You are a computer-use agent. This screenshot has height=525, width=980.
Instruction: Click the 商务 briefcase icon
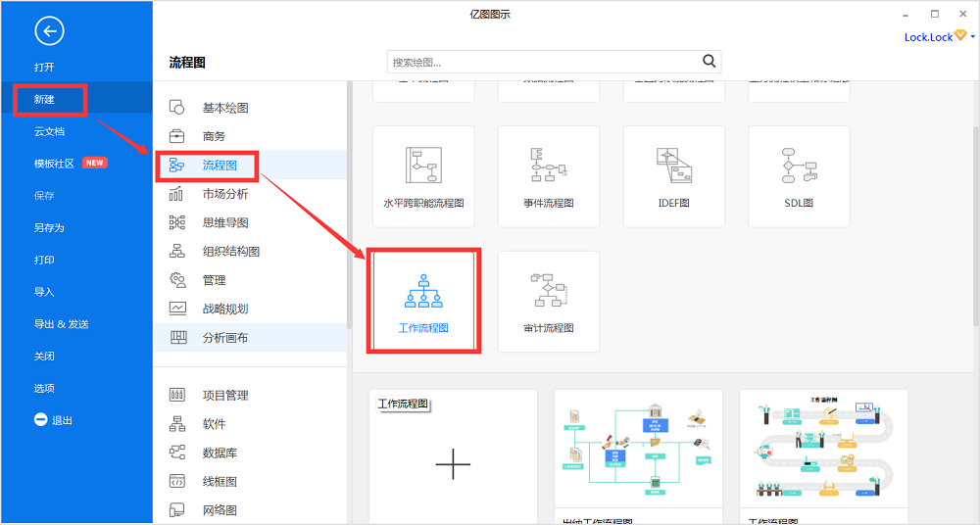[x=176, y=135]
